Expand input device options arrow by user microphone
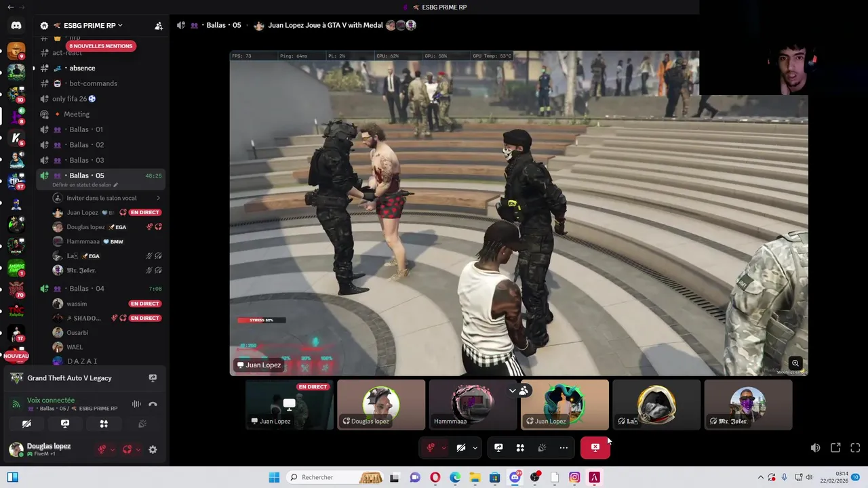Viewport: 868px width, 488px height. tap(113, 449)
